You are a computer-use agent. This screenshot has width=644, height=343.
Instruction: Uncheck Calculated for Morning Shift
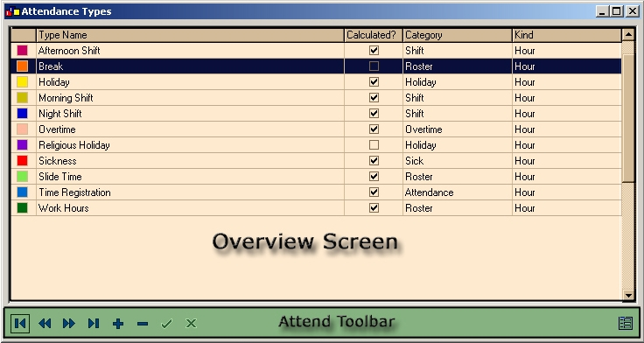coord(374,97)
